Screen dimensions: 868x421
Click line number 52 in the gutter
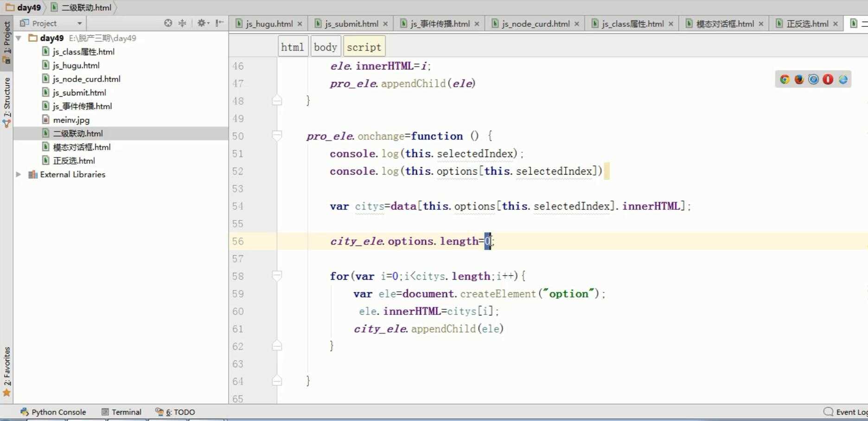point(238,171)
